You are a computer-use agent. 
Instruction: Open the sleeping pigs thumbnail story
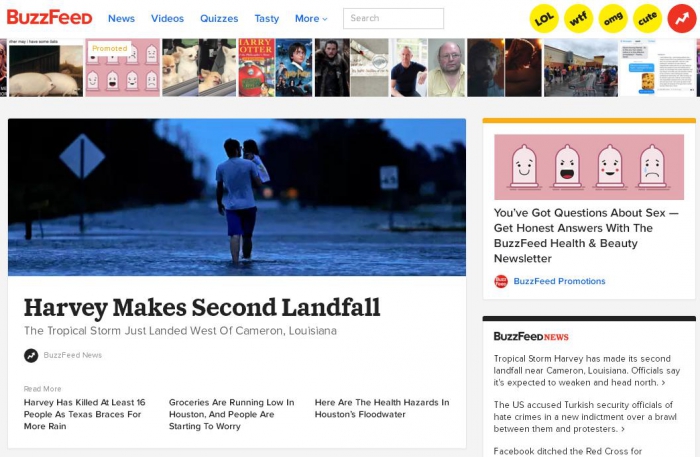point(46,67)
